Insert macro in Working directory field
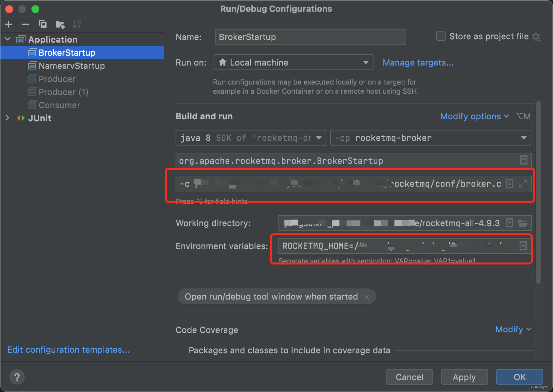Screen dimensions: 553x392 coord(509,223)
